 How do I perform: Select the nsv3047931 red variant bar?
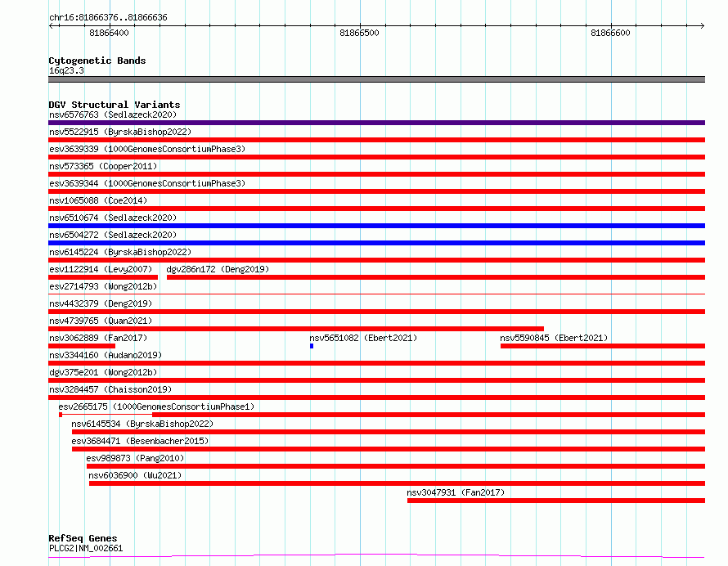[556, 501]
